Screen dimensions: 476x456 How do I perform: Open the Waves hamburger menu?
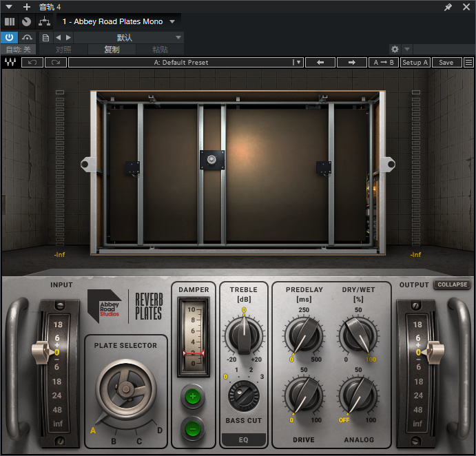[468, 62]
